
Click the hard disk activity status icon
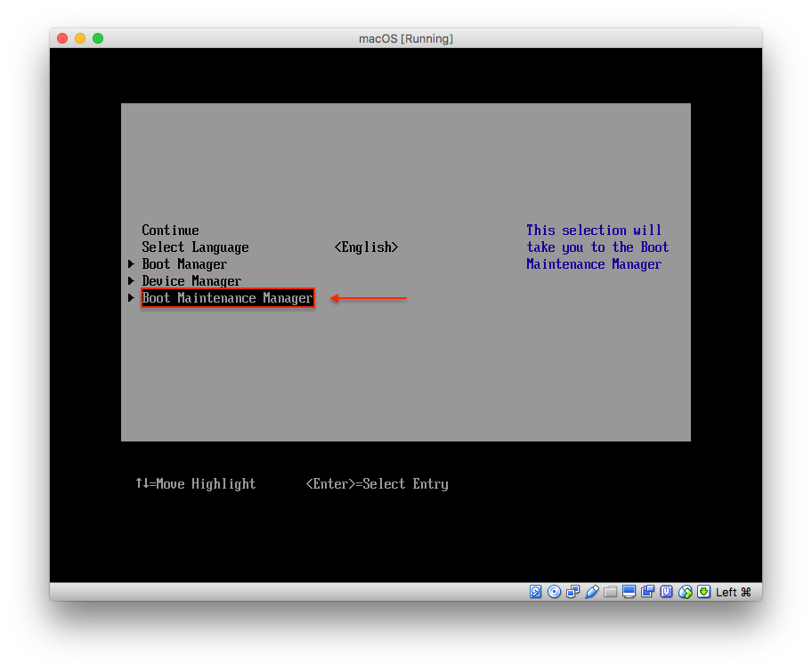tap(535, 592)
